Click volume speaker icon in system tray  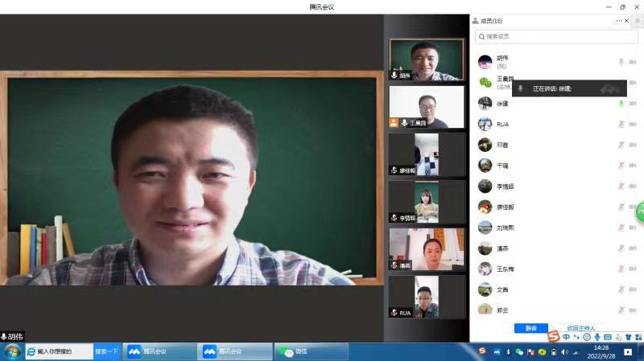[565, 352]
